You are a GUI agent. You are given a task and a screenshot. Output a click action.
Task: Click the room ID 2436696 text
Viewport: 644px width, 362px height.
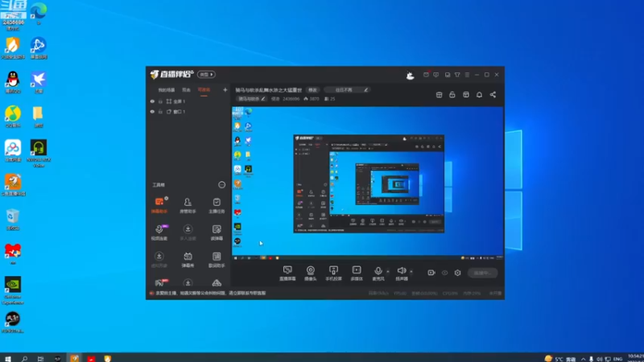point(291,99)
